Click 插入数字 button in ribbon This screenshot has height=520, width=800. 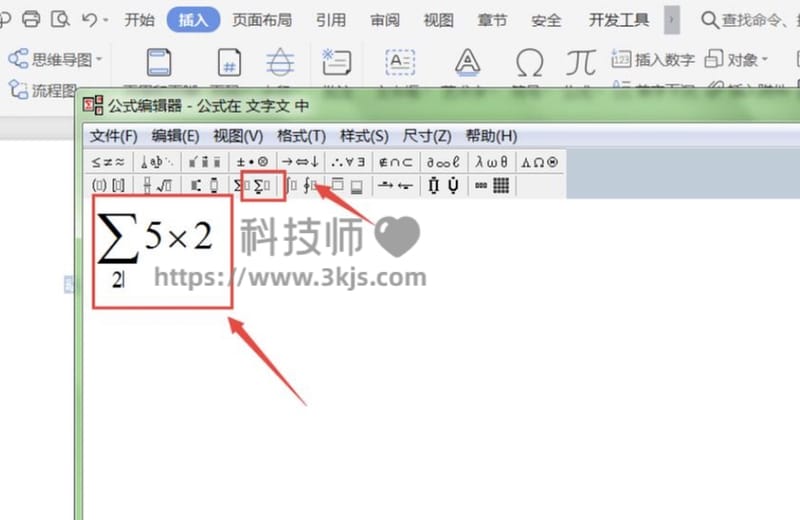[x=653, y=60]
